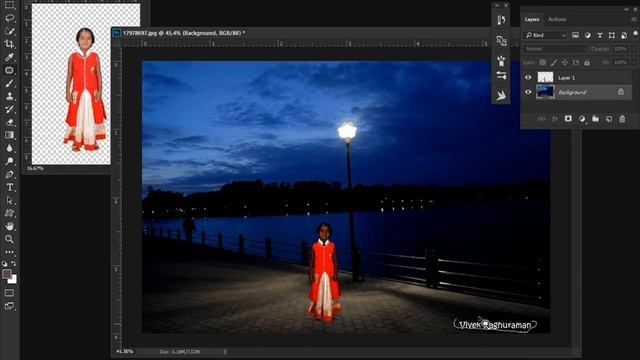Delete layer with the trash icon
Screen dimensions: 640x360
tap(622, 119)
